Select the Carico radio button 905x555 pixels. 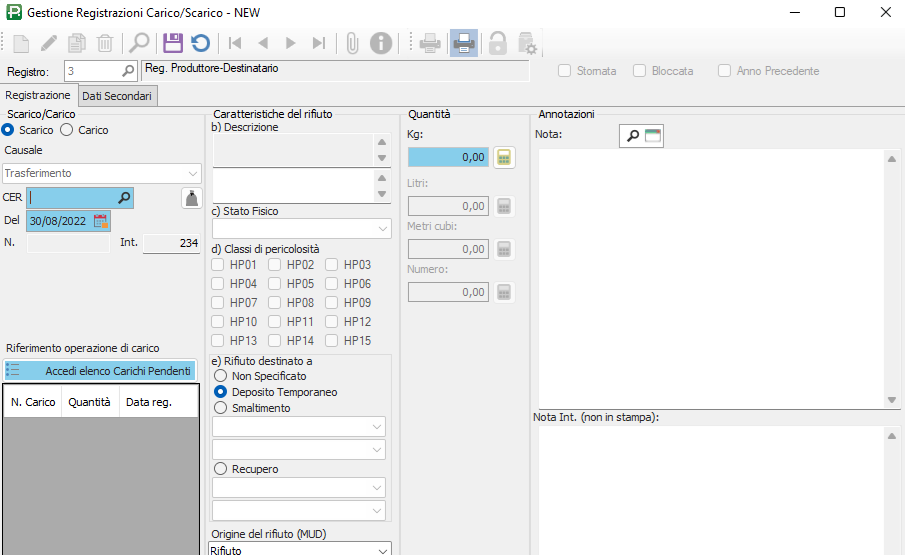point(67,130)
